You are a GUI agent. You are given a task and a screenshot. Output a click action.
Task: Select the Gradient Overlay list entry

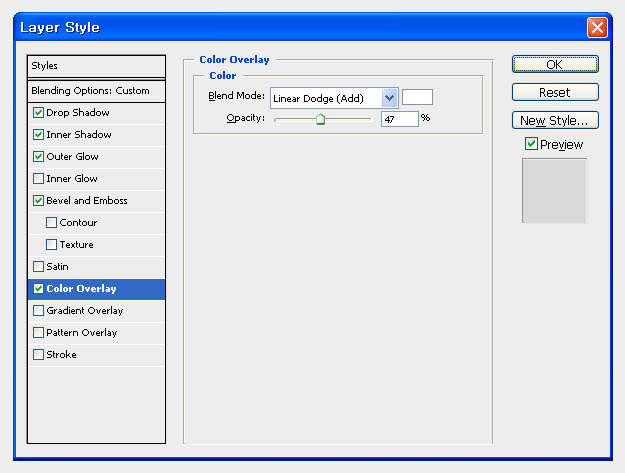click(96, 310)
